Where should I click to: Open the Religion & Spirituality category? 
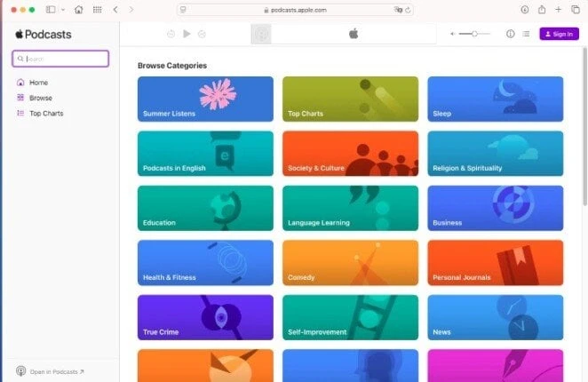point(496,154)
